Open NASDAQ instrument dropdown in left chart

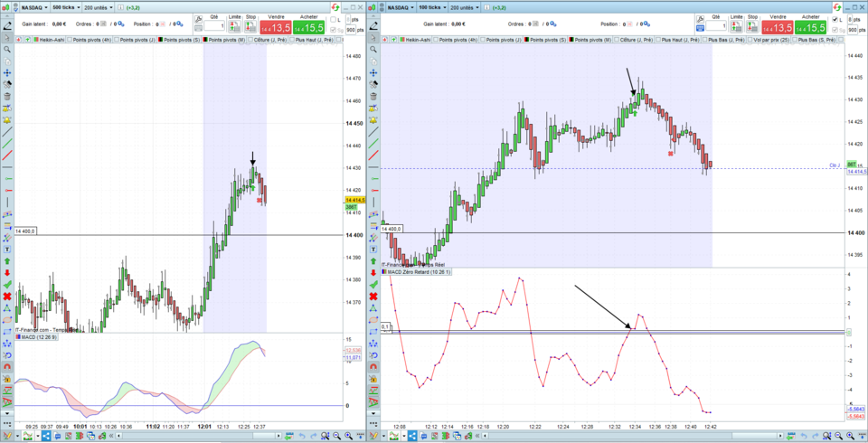35,7
